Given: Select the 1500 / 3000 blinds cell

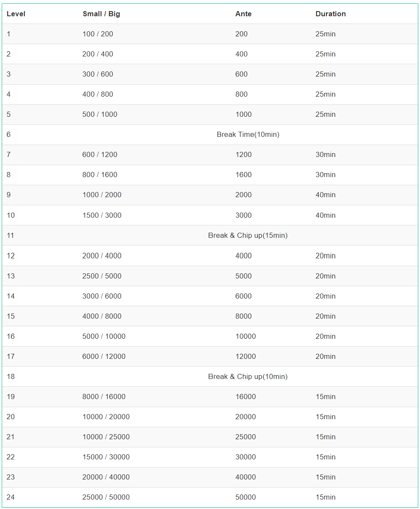Looking at the screenshot, I should pyautogui.click(x=102, y=215).
